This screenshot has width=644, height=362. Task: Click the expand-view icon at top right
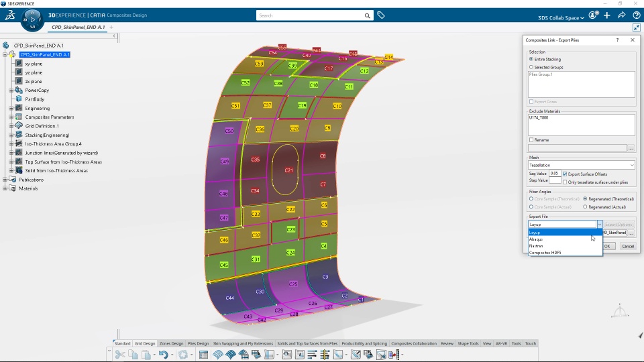click(636, 27)
